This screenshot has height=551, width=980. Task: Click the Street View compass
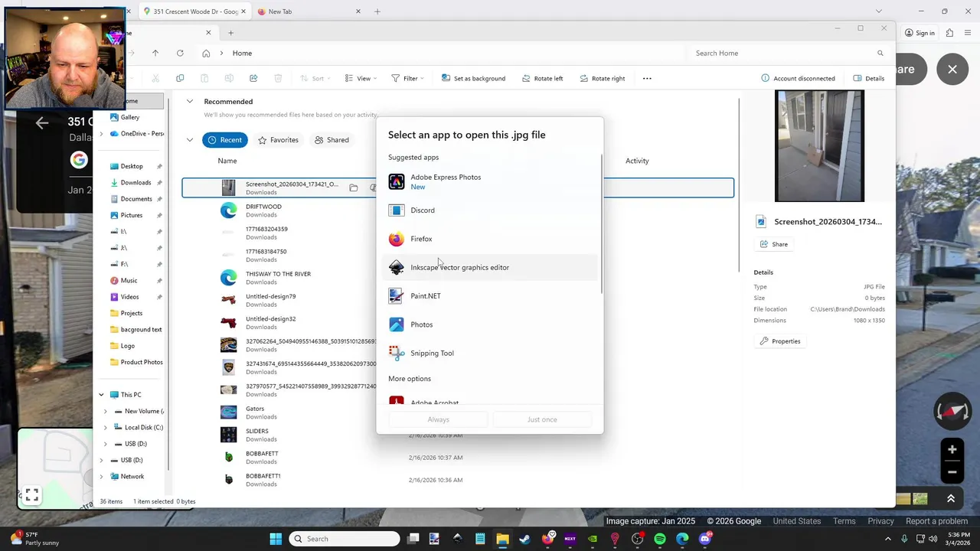952,412
